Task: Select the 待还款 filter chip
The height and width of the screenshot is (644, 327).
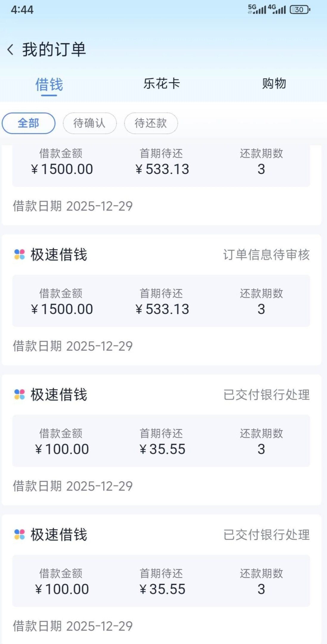Action: tap(151, 123)
